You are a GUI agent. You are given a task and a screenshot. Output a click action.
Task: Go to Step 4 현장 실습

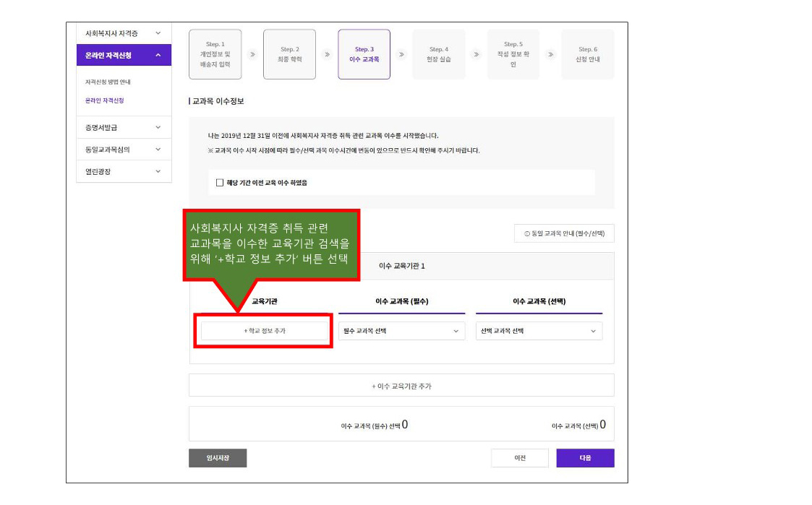(439, 54)
